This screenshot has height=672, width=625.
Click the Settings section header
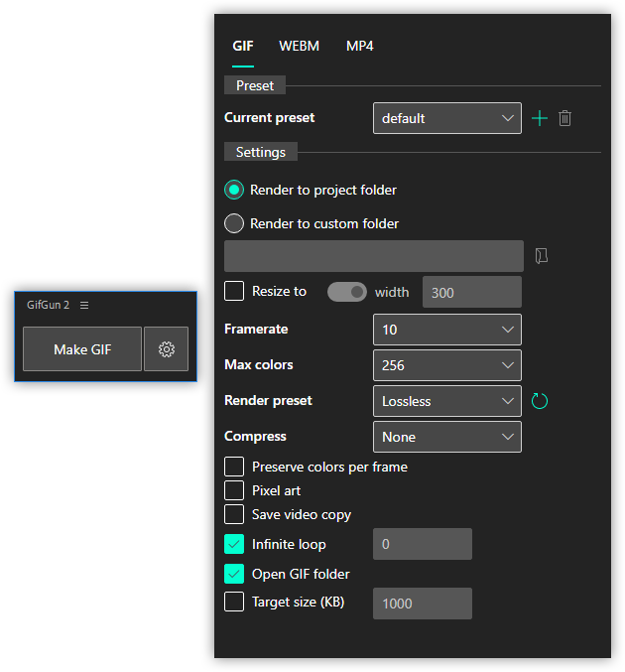click(x=261, y=152)
